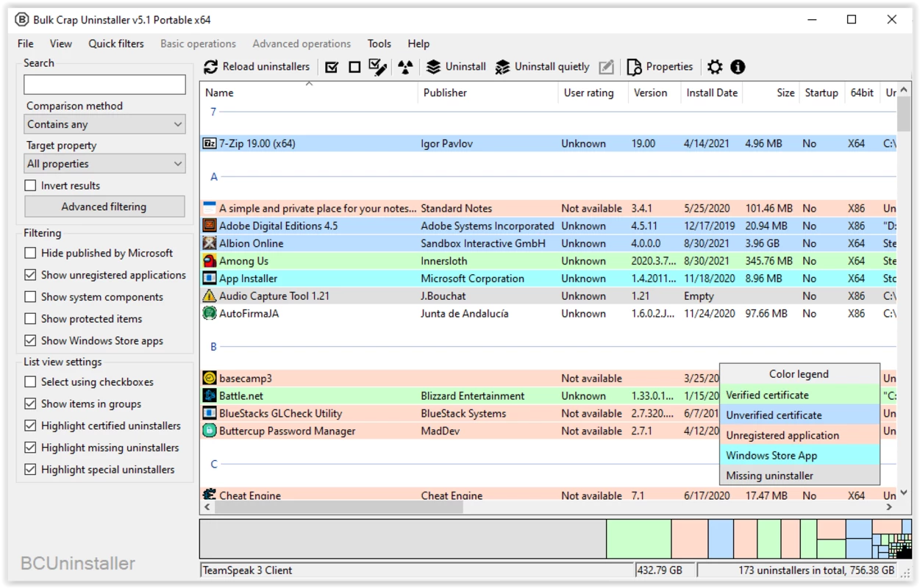Uncheck Show items in groups
920x588 pixels.
pyautogui.click(x=30, y=404)
